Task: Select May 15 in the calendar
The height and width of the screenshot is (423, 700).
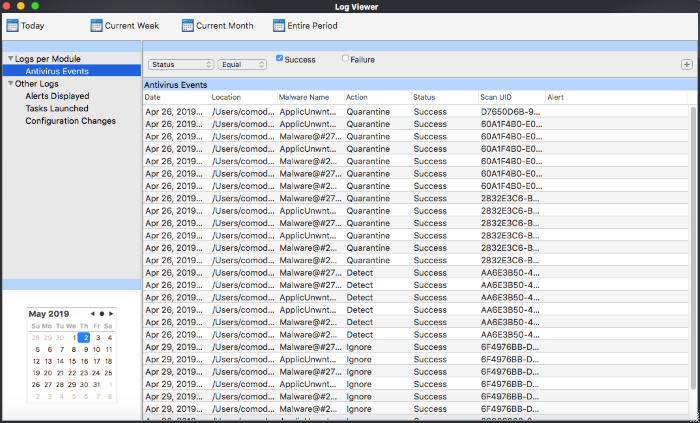Action: [x=72, y=361]
